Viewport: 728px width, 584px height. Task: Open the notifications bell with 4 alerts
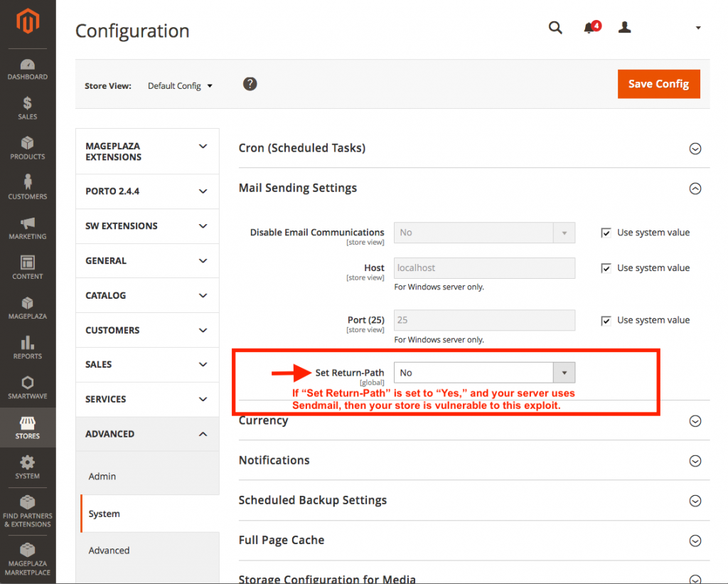click(590, 27)
